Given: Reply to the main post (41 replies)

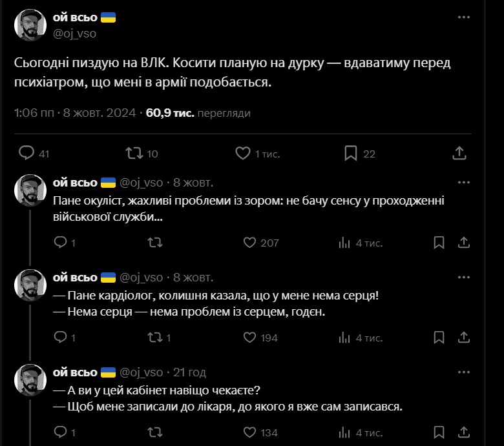Looking at the screenshot, I should (x=26, y=154).
